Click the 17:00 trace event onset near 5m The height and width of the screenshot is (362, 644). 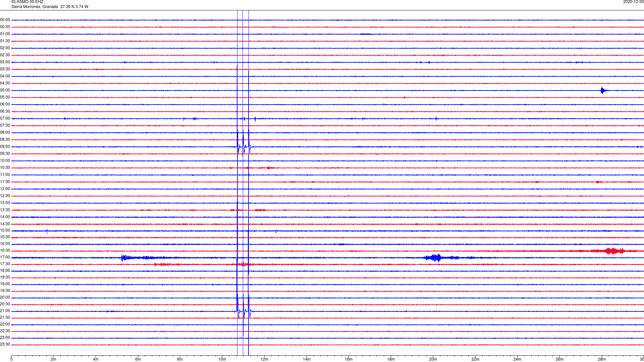click(x=124, y=258)
